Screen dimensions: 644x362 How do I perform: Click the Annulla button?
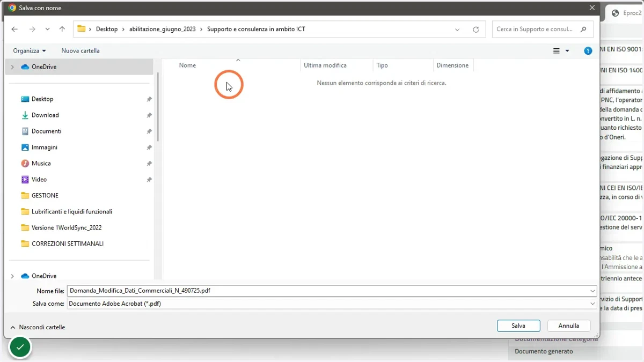(x=569, y=326)
